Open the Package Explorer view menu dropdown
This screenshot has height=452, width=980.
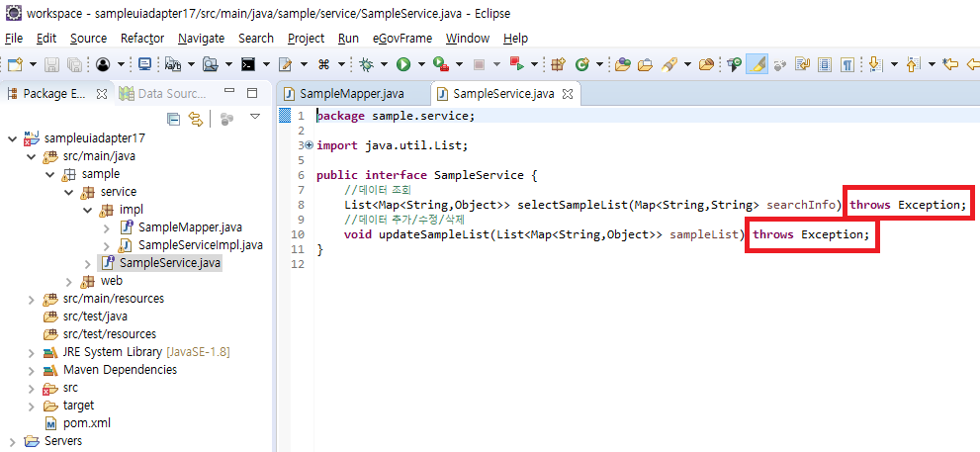tap(255, 118)
